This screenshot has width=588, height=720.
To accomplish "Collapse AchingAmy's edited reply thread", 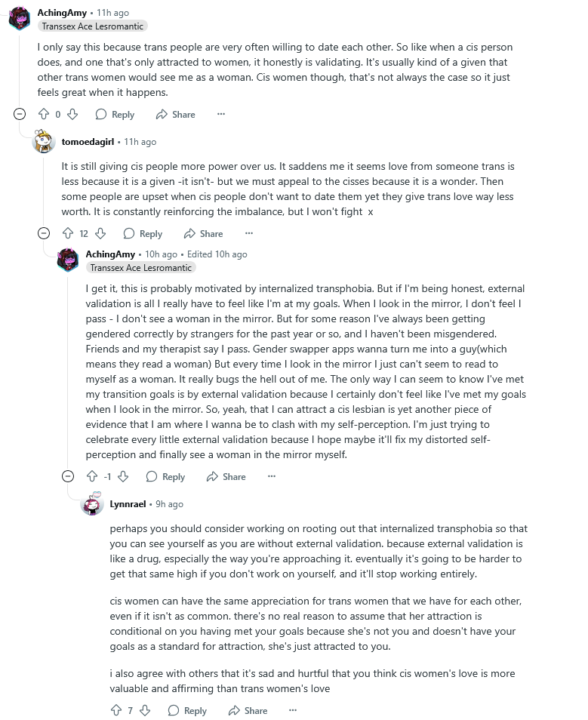I will click(69, 477).
